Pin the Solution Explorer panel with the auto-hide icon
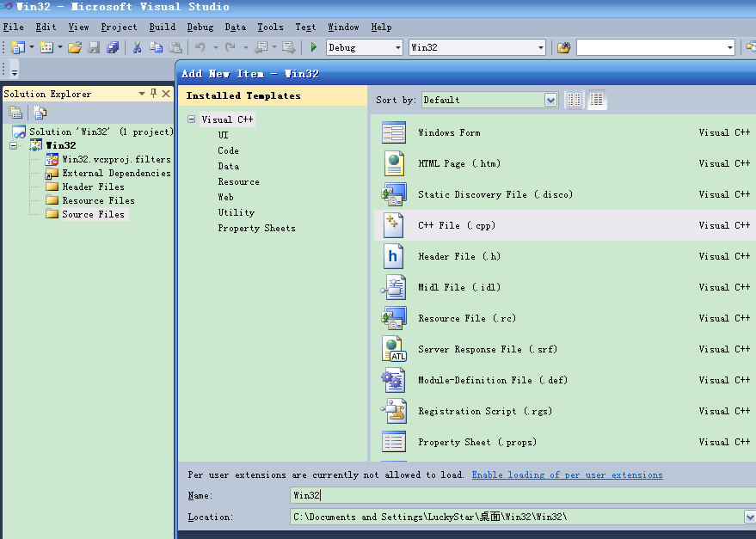 pyautogui.click(x=153, y=93)
